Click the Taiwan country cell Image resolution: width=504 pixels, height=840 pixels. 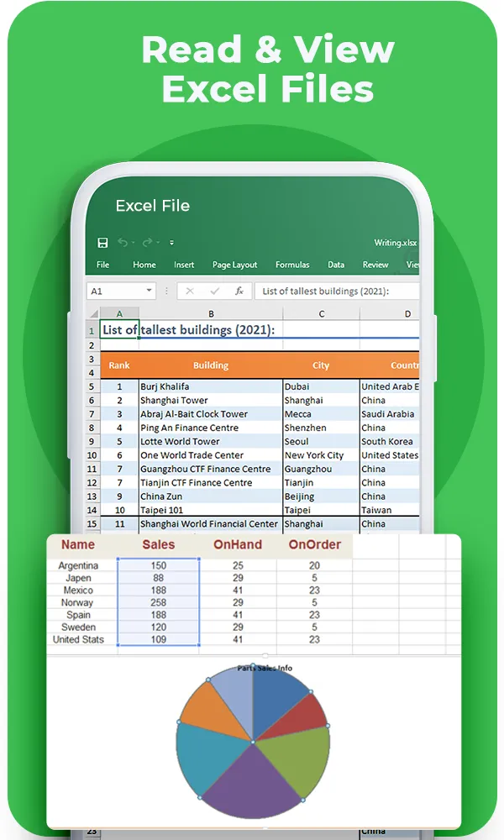click(390, 510)
